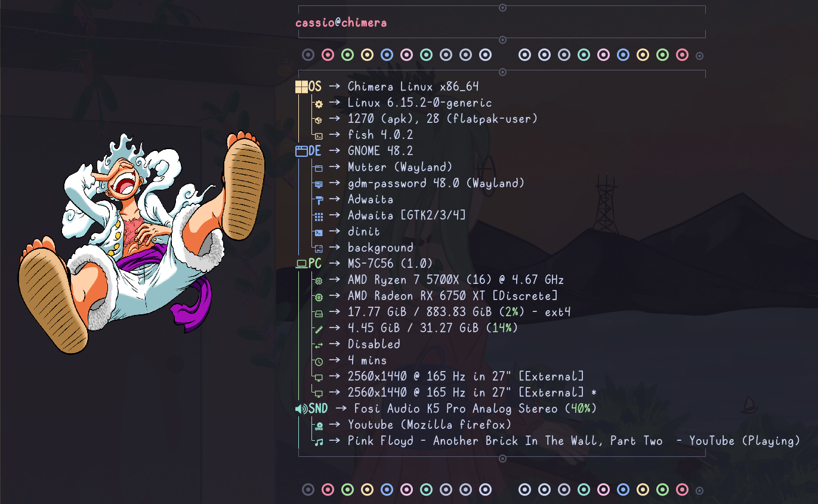Click the 'Disabled' swap text
The width and height of the screenshot is (818, 504).
click(x=374, y=345)
